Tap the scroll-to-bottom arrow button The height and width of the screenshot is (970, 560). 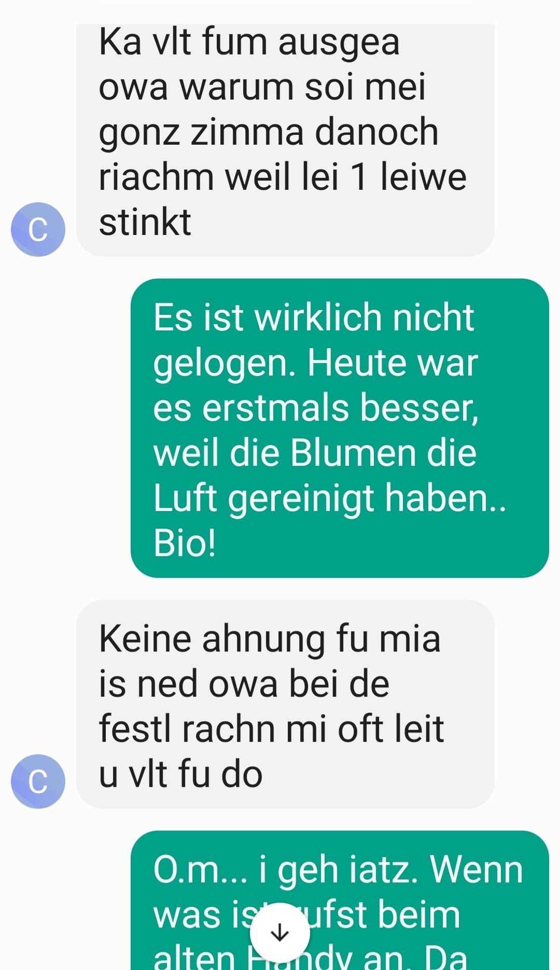click(280, 933)
